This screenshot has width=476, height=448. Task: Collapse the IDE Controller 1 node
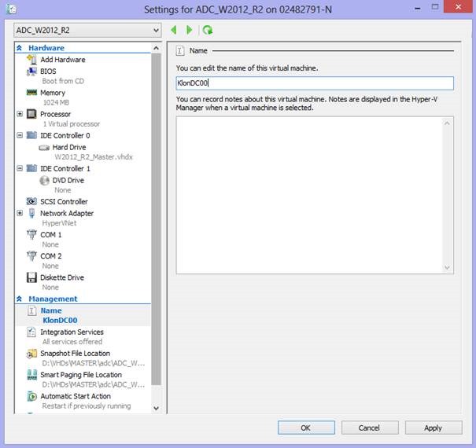point(20,168)
